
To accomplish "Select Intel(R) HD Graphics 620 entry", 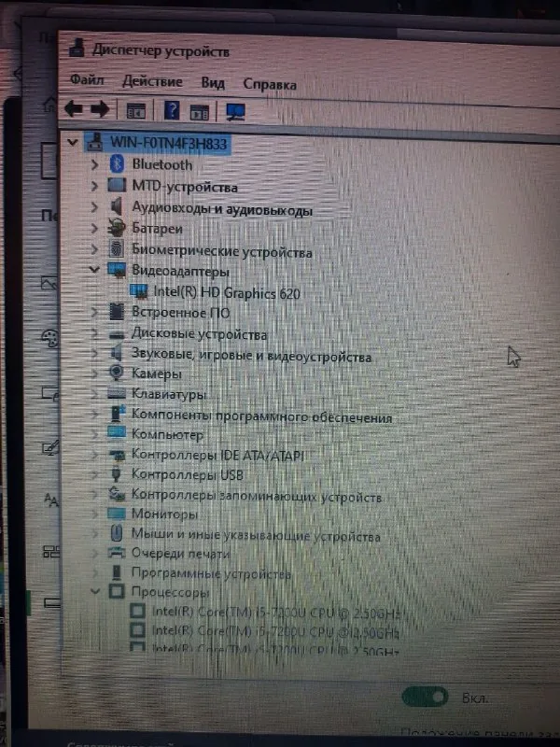I will 227,292.
